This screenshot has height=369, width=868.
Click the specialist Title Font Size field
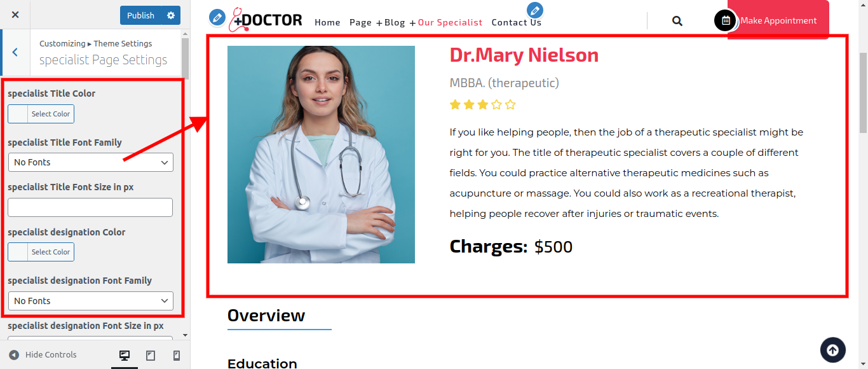pyautogui.click(x=90, y=207)
